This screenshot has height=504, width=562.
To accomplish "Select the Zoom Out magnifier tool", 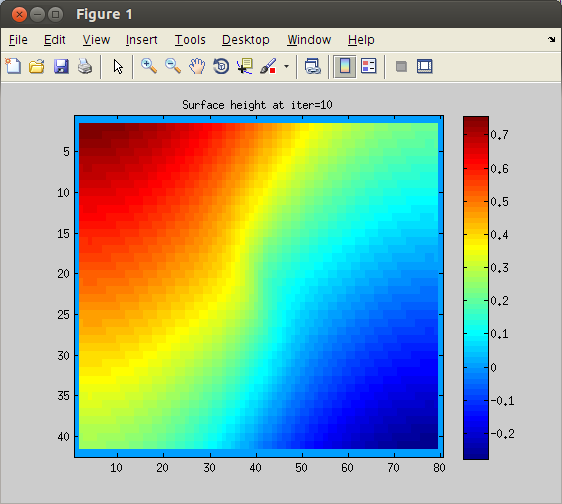I will (x=173, y=66).
